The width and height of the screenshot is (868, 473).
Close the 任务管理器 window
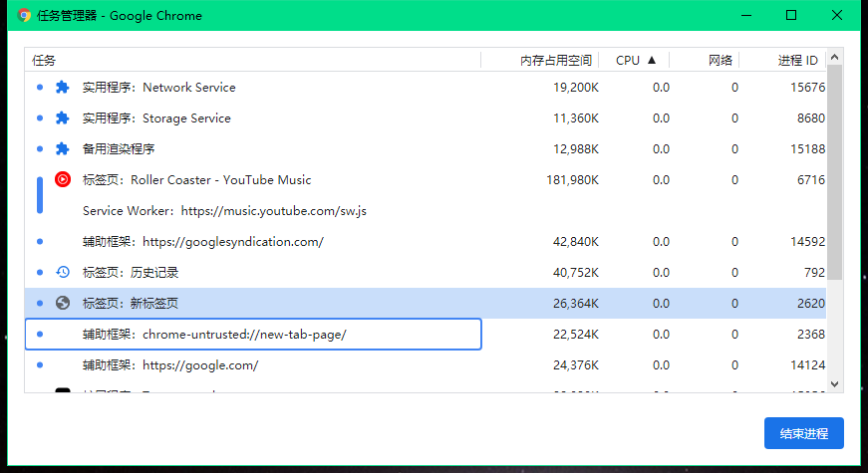837,16
